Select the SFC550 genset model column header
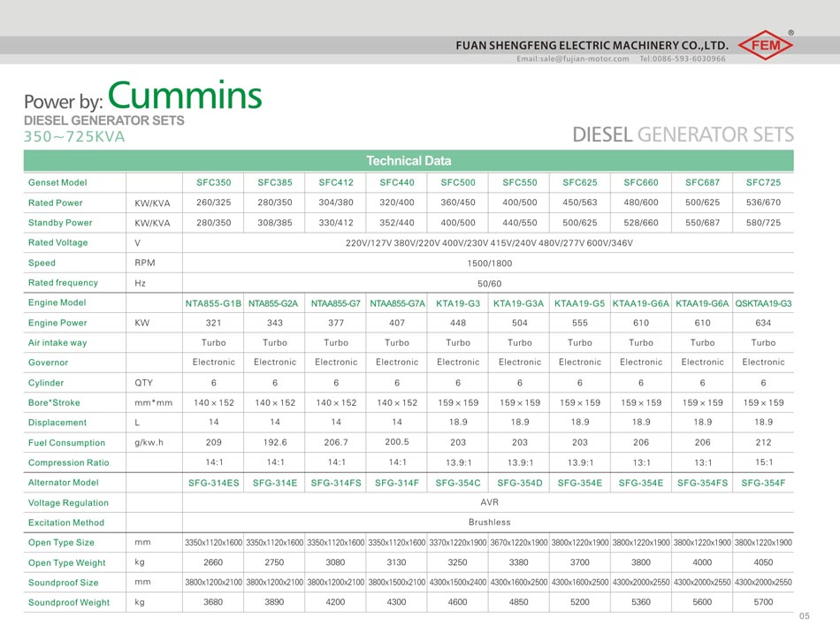The width and height of the screenshot is (840, 634). tap(520, 182)
